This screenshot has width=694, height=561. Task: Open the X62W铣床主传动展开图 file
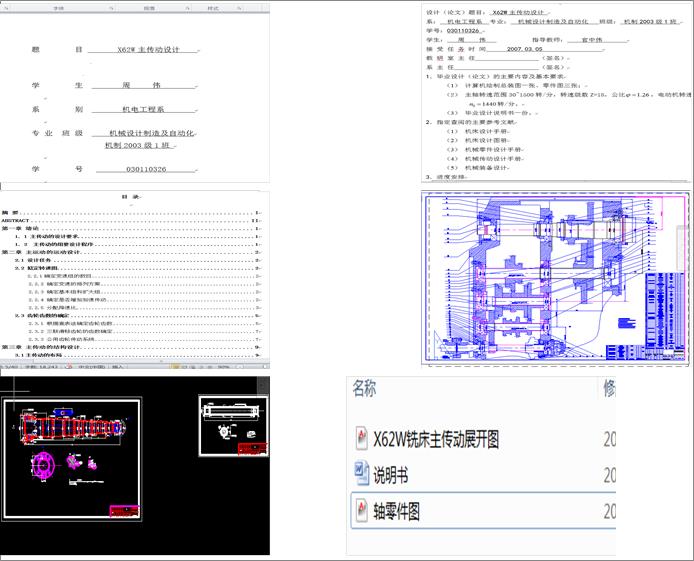tap(436, 439)
